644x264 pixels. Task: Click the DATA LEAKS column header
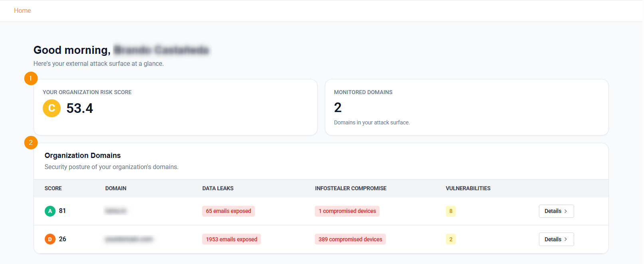[x=218, y=188]
